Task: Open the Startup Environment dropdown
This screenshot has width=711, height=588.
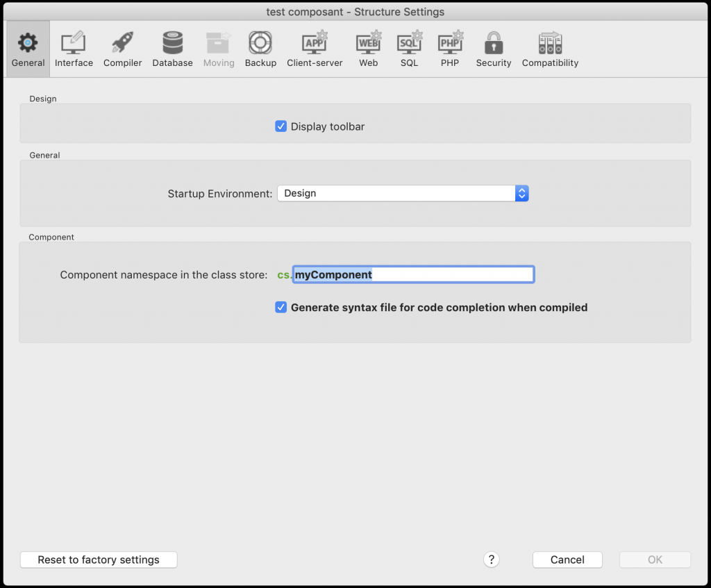Action: click(403, 193)
